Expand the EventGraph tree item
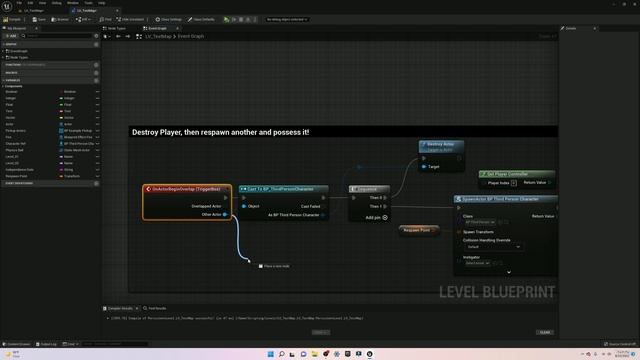 click(4, 51)
